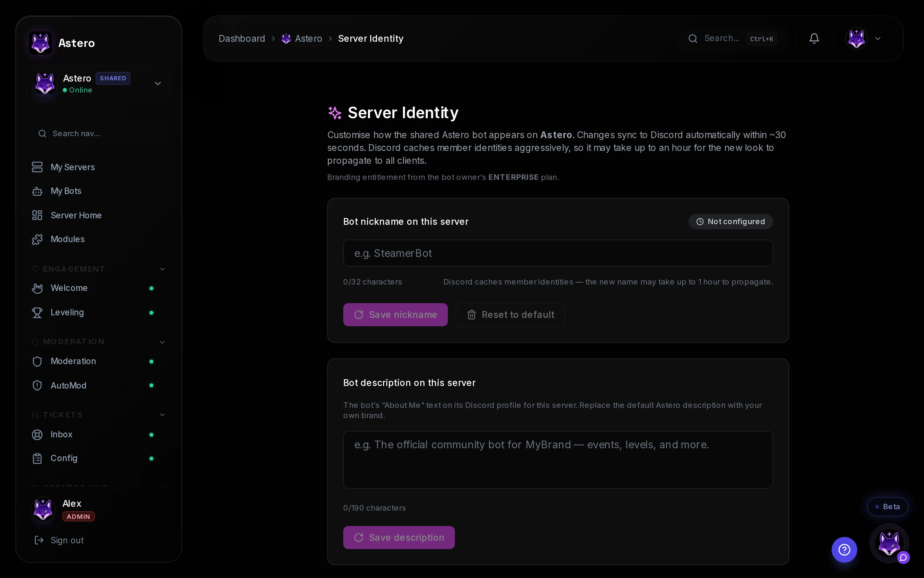924x578 pixels.
Task: Click the refresh icon on Save description
Action: tap(358, 538)
